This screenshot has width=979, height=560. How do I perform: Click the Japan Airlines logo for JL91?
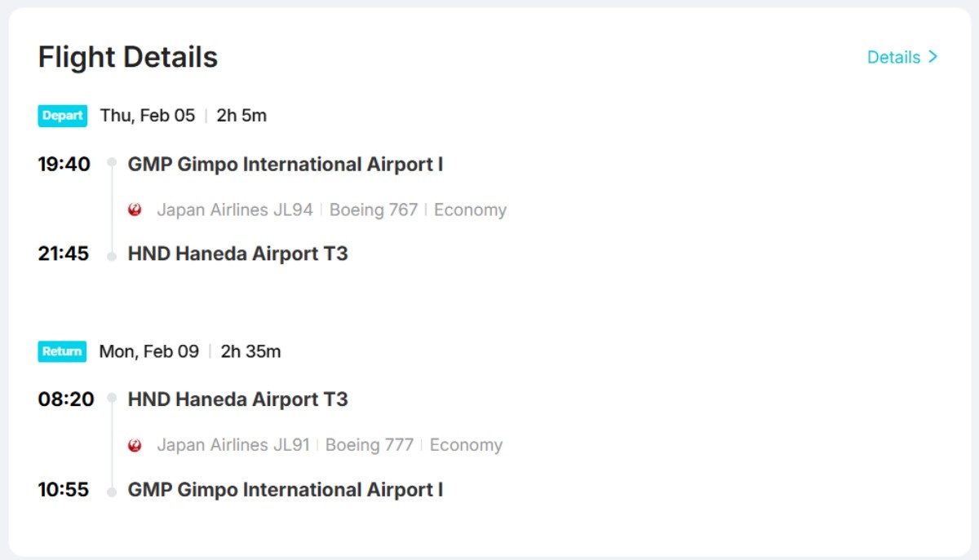(x=135, y=445)
